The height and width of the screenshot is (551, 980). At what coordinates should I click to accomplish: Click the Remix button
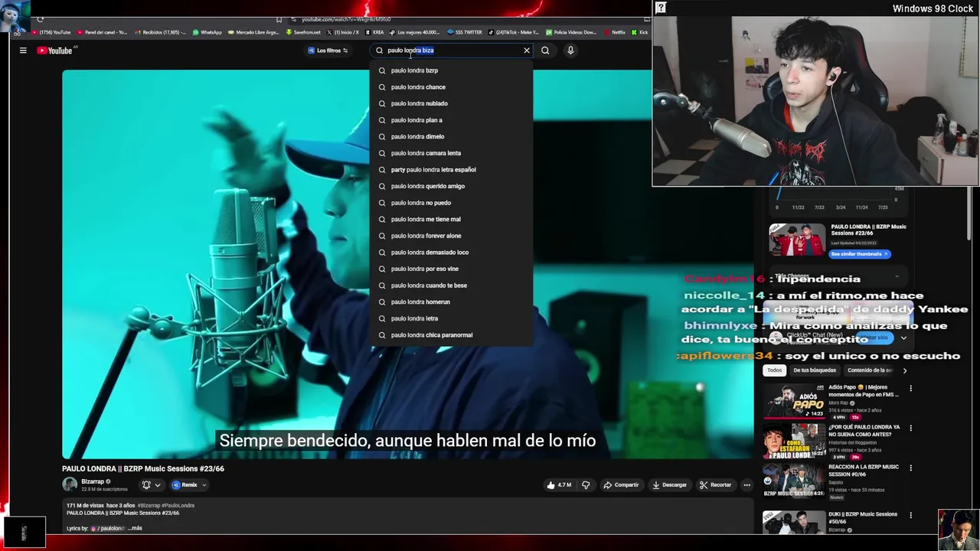click(185, 484)
